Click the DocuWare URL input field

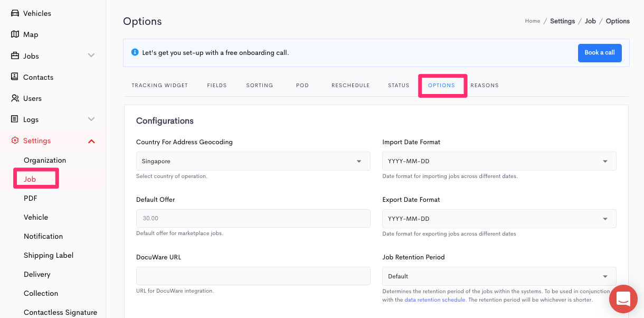(x=253, y=276)
